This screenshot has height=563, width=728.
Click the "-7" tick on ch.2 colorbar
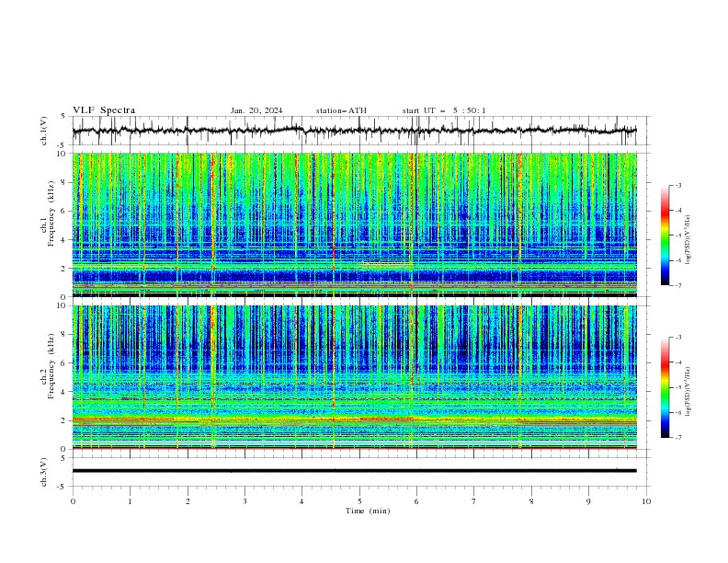point(677,438)
